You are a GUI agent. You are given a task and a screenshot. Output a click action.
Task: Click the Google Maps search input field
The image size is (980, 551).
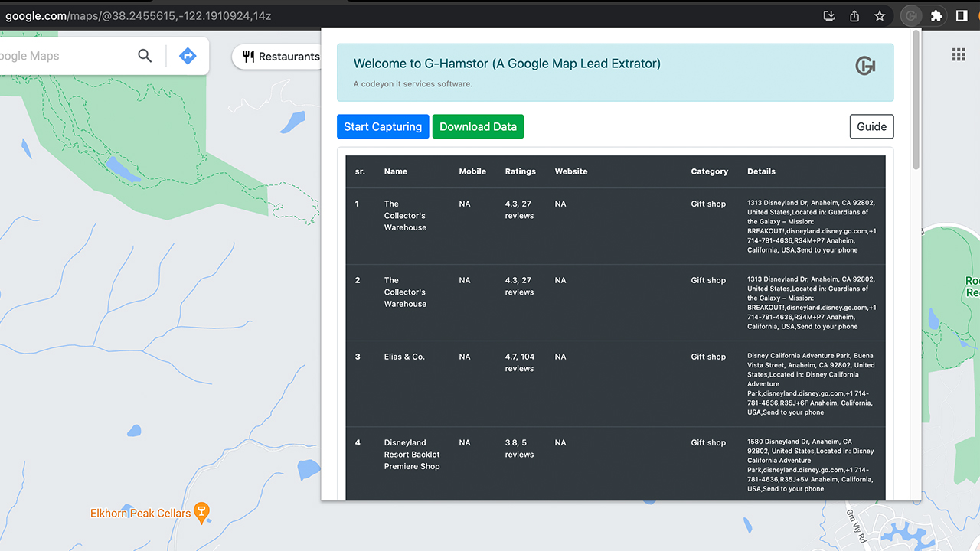65,56
